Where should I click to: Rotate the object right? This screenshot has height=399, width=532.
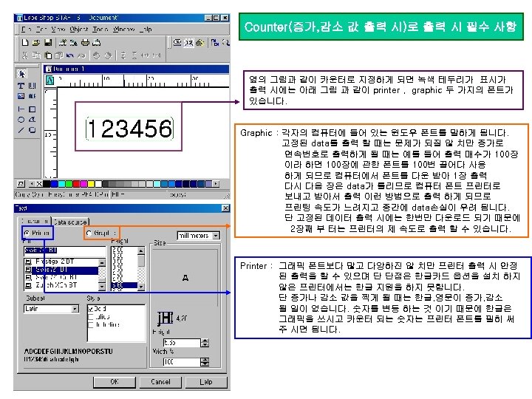pos(108,55)
